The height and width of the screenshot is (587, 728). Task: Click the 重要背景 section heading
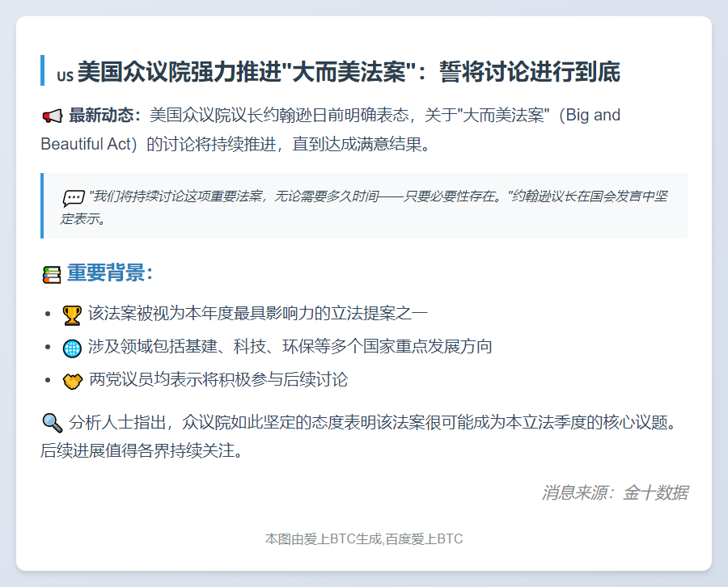[110, 273]
